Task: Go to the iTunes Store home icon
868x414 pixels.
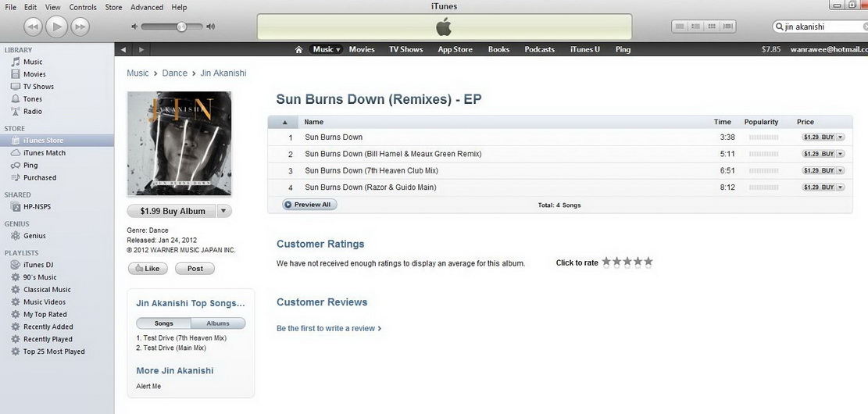Action: 299,50
